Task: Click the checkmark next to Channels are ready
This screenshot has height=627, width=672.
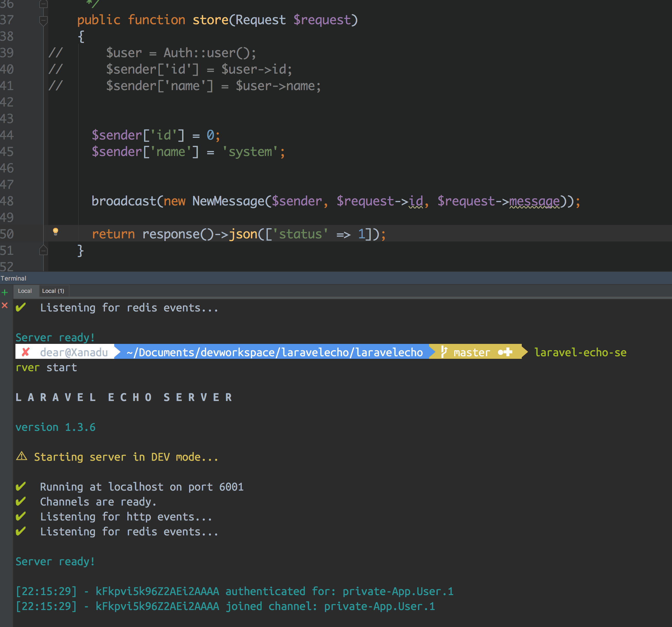Action: pyautogui.click(x=21, y=501)
